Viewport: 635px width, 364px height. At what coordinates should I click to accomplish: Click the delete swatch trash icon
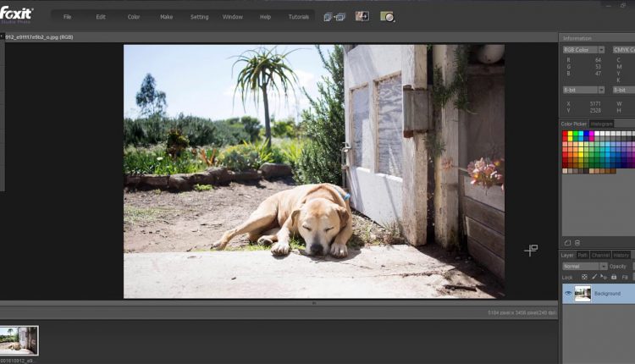[x=577, y=243]
